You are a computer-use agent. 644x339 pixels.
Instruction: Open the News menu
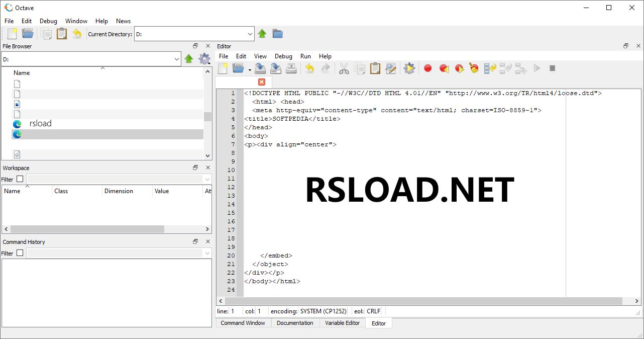click(x=123, y=21)
